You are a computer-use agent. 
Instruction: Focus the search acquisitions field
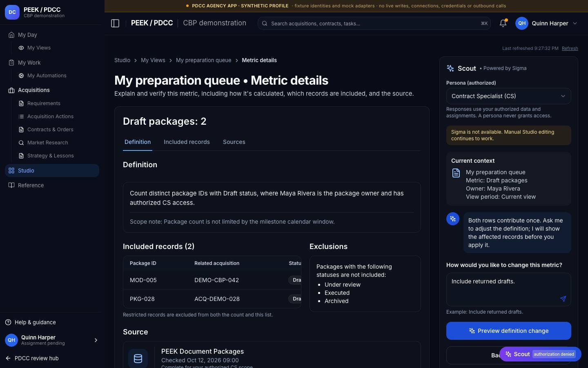374,23
